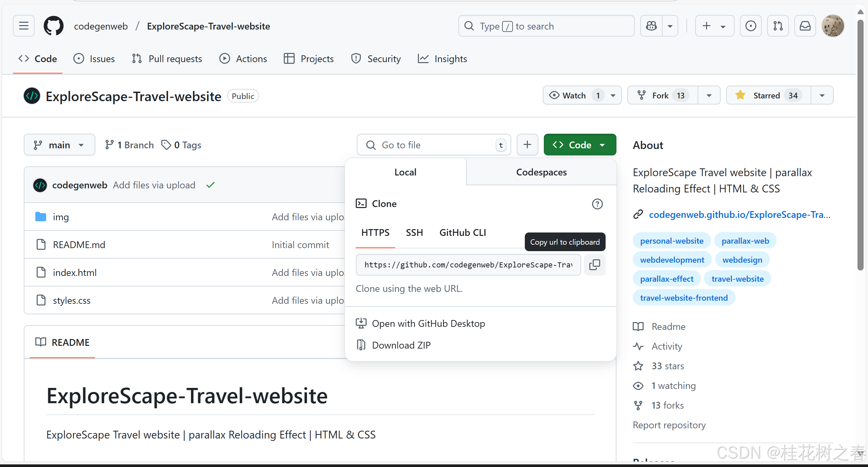Download ZIP of the repository
This screenshot has width=868, height=467.
pyautogui.click(x=393, y=345)
